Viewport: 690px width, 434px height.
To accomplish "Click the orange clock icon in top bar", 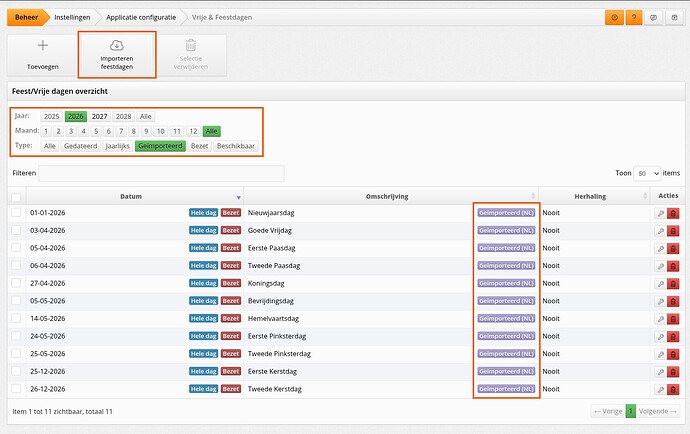I will pos(613,17).
